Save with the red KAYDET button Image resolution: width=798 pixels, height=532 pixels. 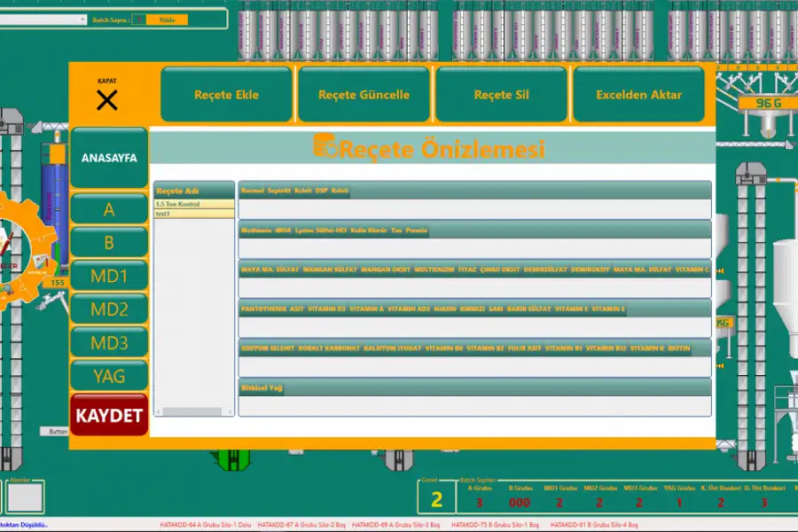pyautogui.click(x=109, y=415)
